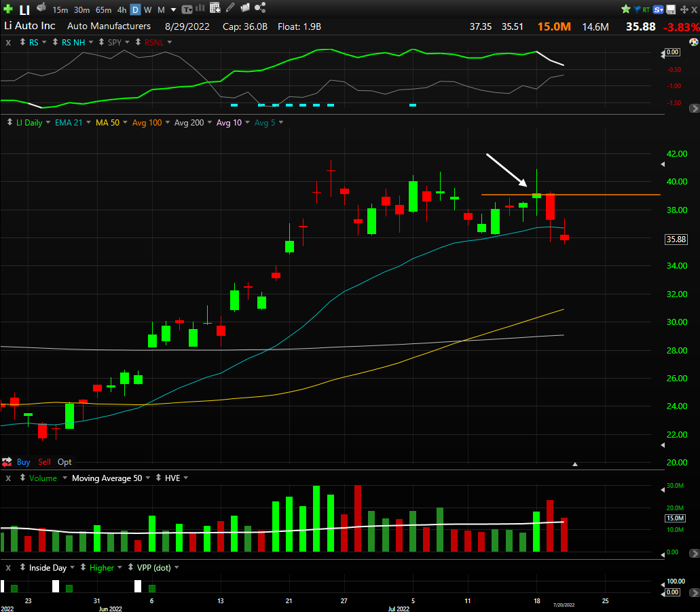Click reorder arrows next to RS NH
Image resolution: width=700 pixels, height=612 pixels.
coord(55,42)
